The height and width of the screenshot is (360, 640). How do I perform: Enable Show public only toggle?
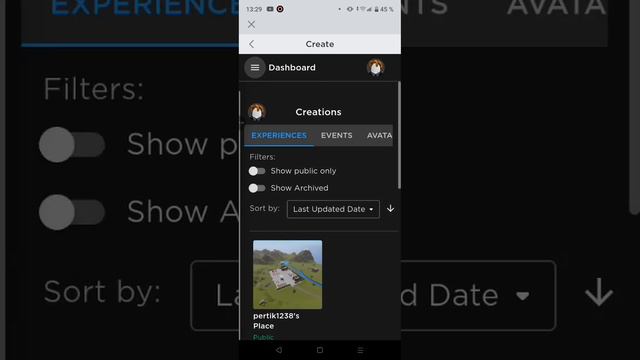257,171
